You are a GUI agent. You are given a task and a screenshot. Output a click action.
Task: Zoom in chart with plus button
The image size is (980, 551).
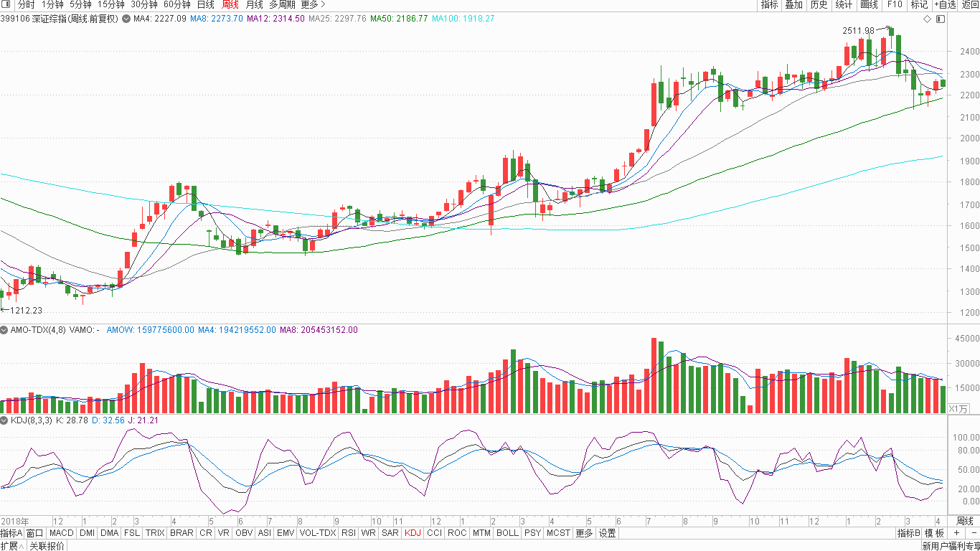tap(956, 533)
